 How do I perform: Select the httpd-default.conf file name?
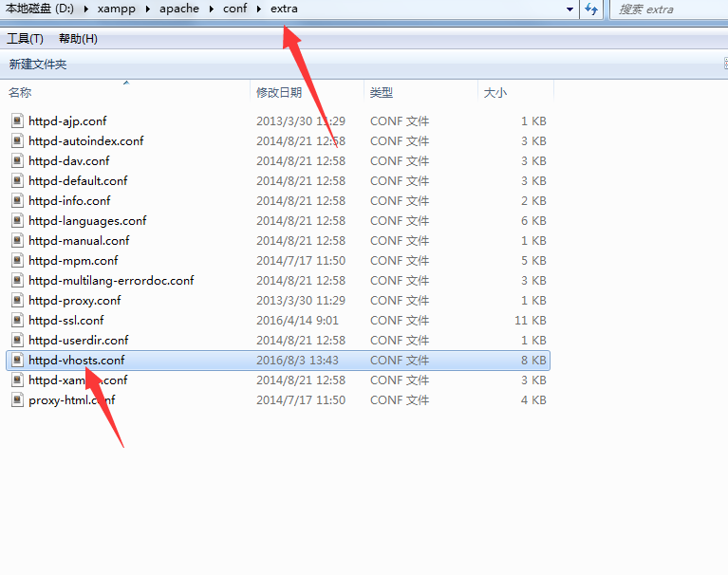(78, 180)
